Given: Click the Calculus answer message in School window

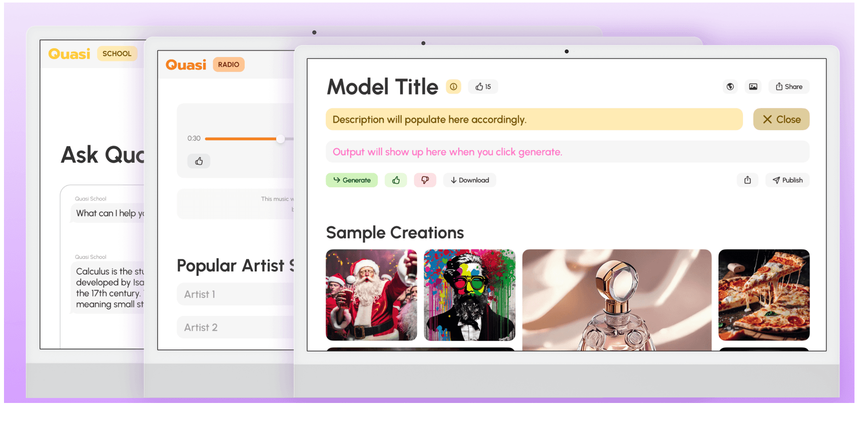Looking at the screenshot, I should pyautogui.click(x=108, y=288).
